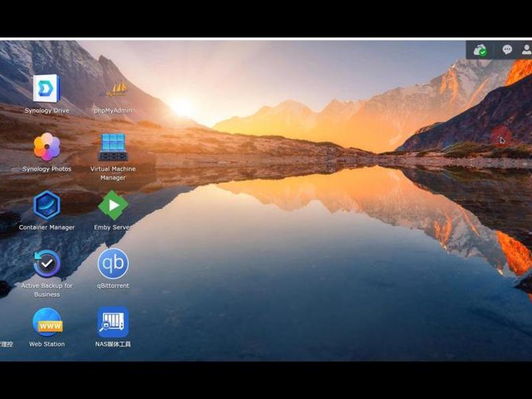Image resolution: width=532 pixels, height=399 pixels.
Task: Open Container Manager
Action: (x=47, y=205)
